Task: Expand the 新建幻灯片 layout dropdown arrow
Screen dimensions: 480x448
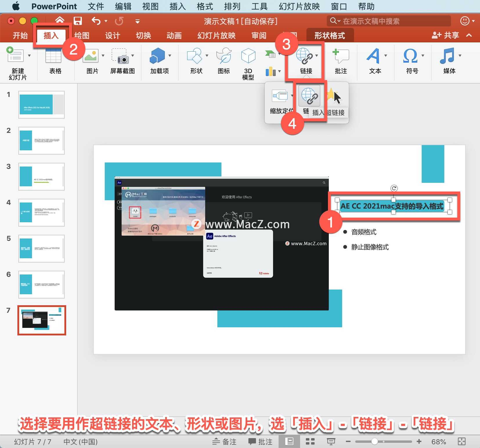Action: [x=29, y=55]
